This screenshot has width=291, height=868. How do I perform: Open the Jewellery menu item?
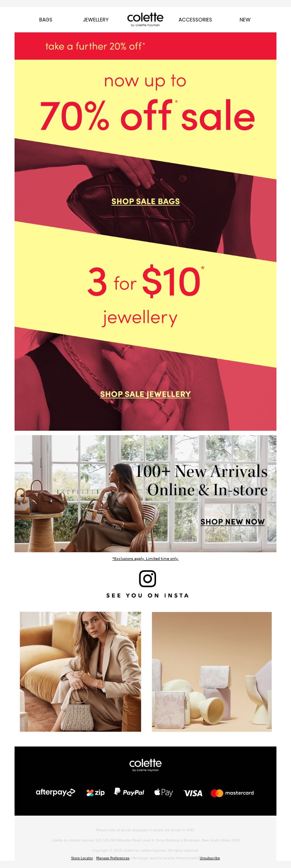click(x=96, y=20)
